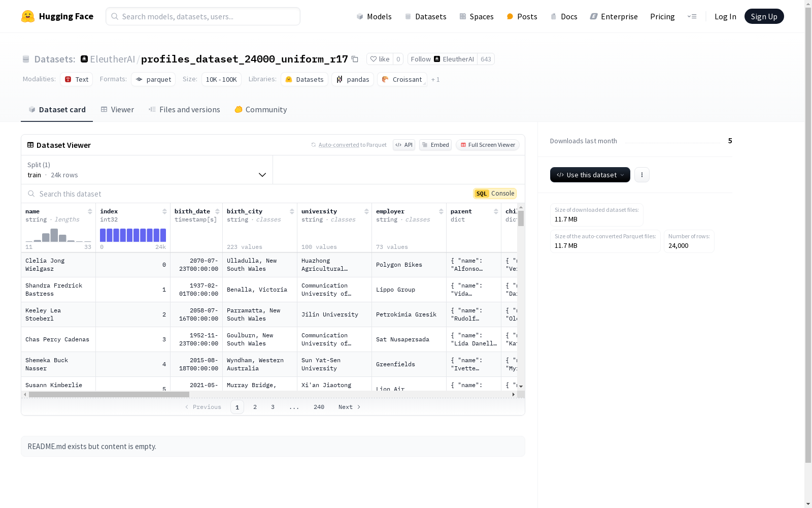Click the index column histogram

[133, 235]
